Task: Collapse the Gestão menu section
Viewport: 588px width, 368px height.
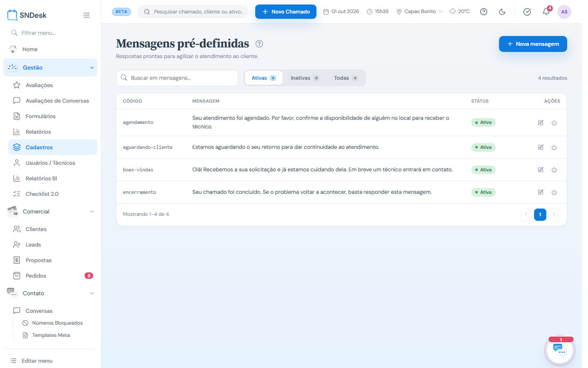Action: point(50,67)
